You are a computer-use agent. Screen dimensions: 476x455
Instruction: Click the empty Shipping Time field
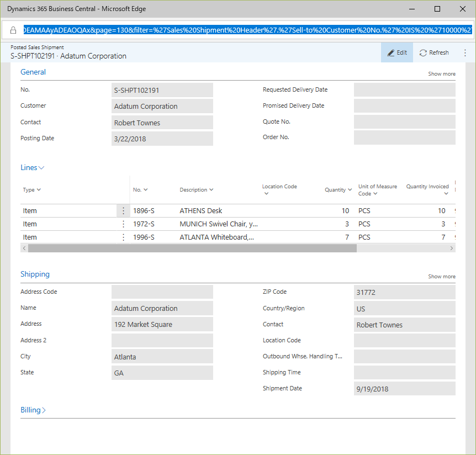pyautogui.click(x=405, y=372)
